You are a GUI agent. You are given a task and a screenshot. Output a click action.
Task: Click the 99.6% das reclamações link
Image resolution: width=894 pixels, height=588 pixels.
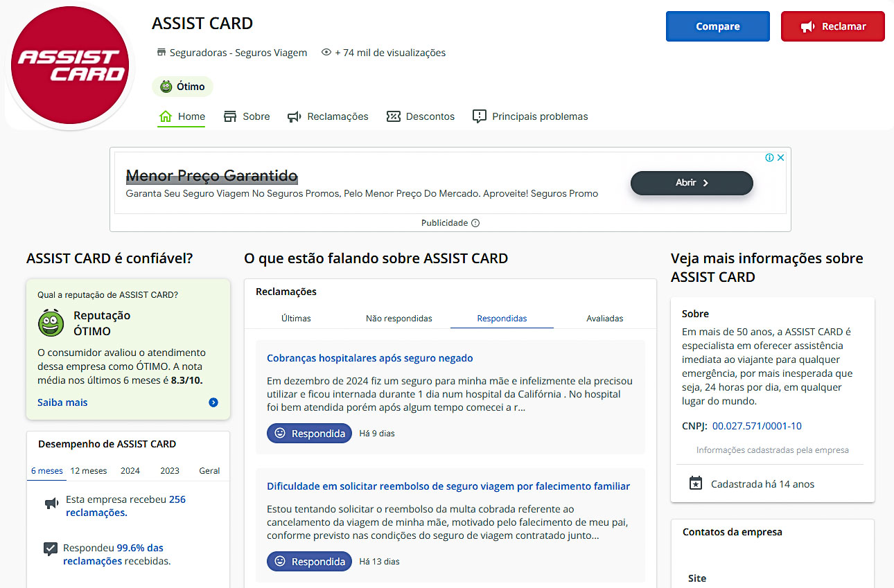click(x=114, y=554)
